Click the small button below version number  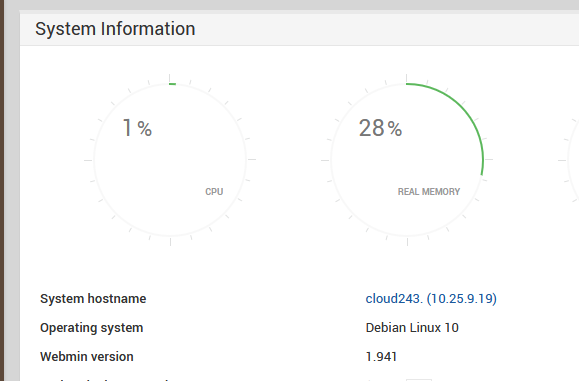point(419,380)
